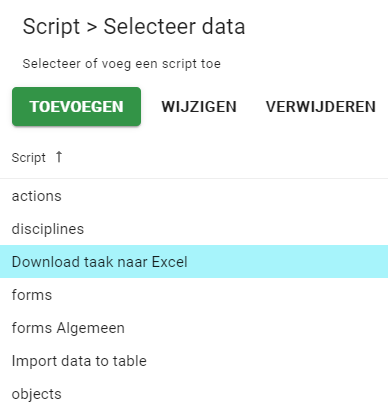The height and width of the screenshot is (413, 388).
Task: Click the word Excel in highlighted row
Action: 170,262
